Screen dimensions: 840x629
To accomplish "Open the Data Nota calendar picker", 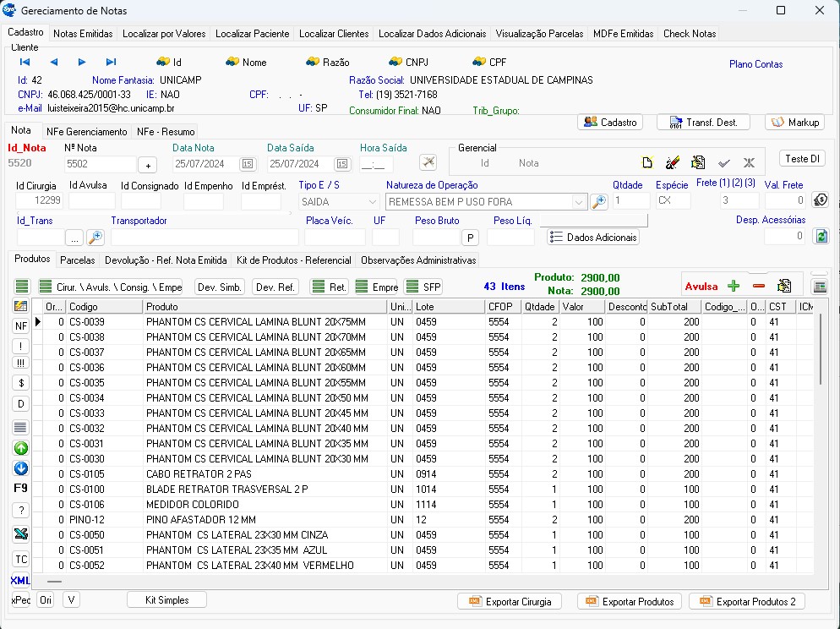I will pos(248,164).
